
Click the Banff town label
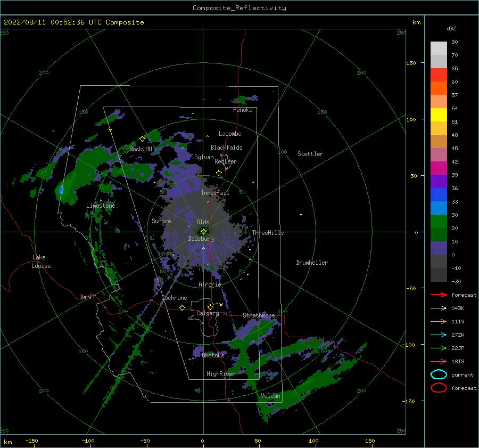click(x=88, y=297)
